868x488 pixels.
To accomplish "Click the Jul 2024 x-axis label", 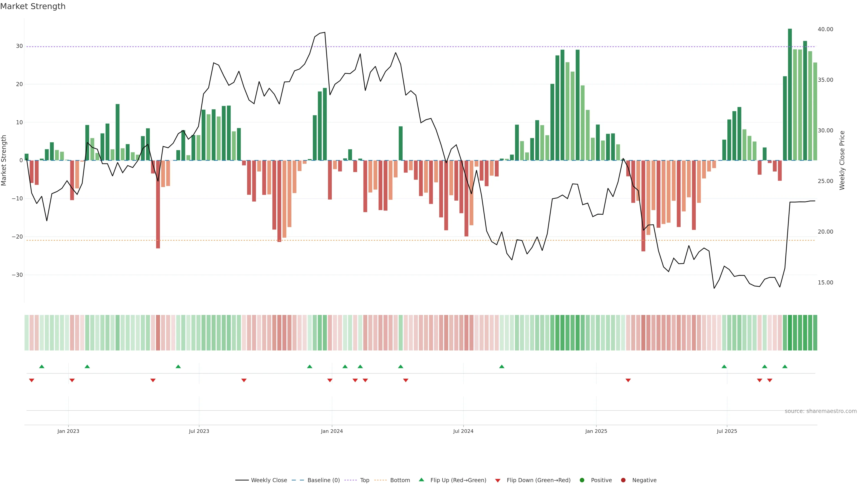I will [x=463, y=431].
